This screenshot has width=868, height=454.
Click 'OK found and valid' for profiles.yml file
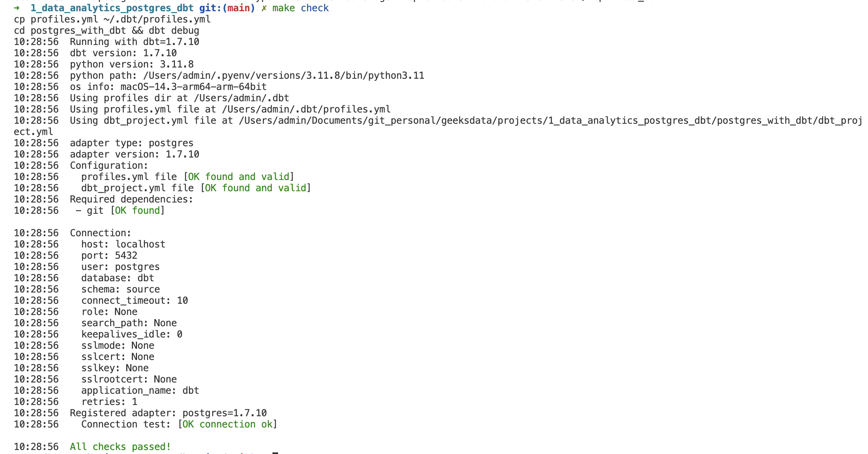coord(239,177)
